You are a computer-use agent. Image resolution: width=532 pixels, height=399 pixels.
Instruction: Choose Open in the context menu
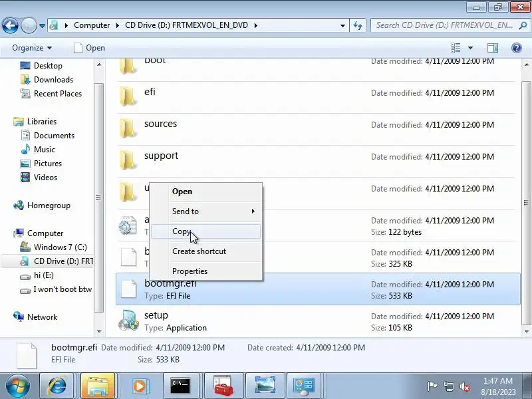tap(206, 192)
